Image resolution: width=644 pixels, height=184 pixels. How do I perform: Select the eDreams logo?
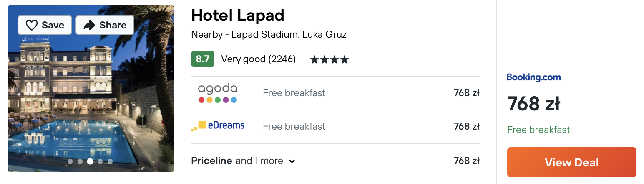[x=218, y=126]
